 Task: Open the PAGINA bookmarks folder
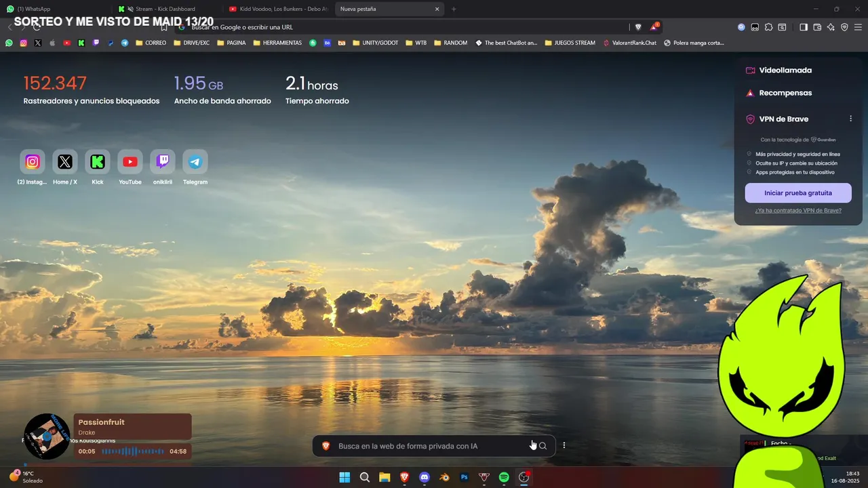click(x=231, y=43)
